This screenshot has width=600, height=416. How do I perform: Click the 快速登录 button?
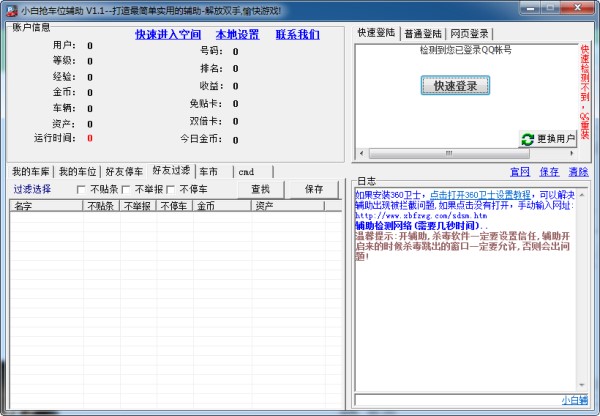455,85
